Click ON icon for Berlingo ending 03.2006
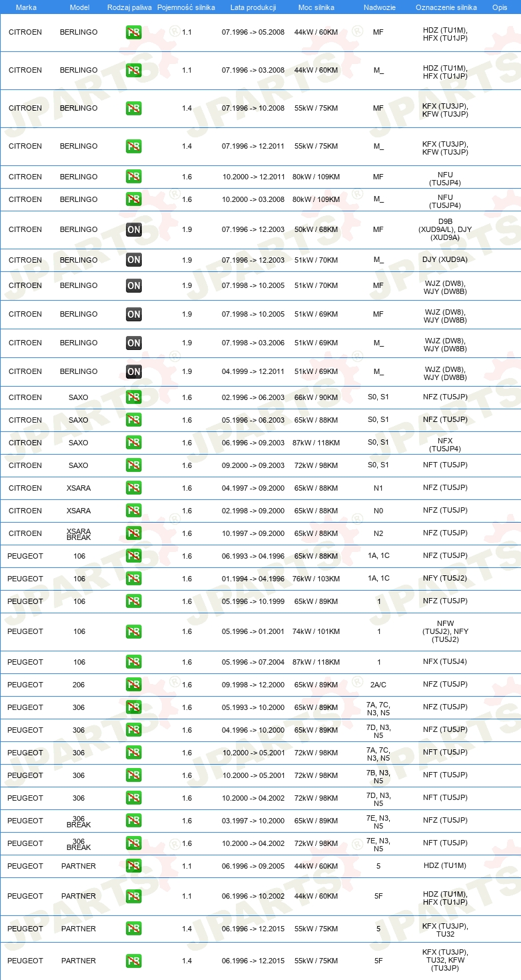 [134, 343]
